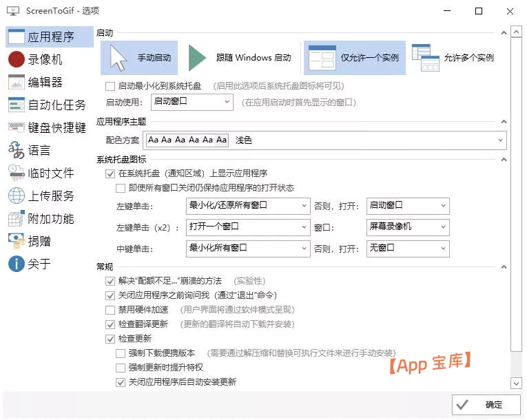Enable 启动最小化到系统托盘 checkbox
The height and width of the screenshot is (420, 527).
[x=110, y=86]
